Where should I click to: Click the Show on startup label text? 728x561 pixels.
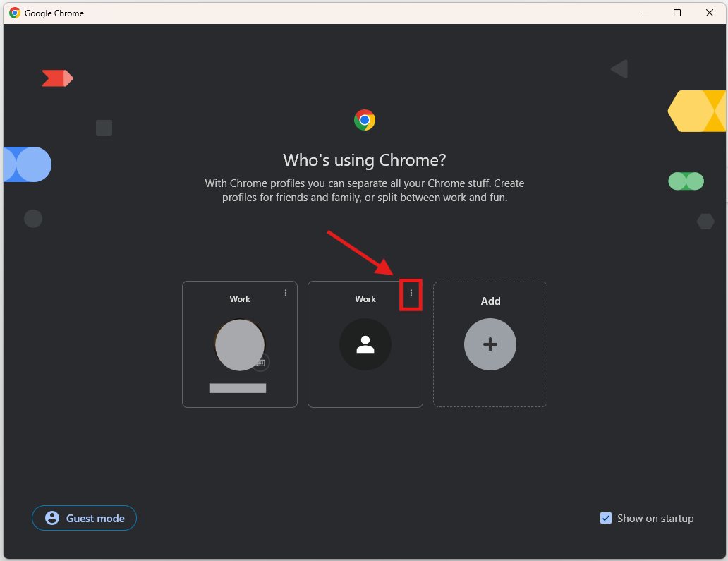[655, 519]
